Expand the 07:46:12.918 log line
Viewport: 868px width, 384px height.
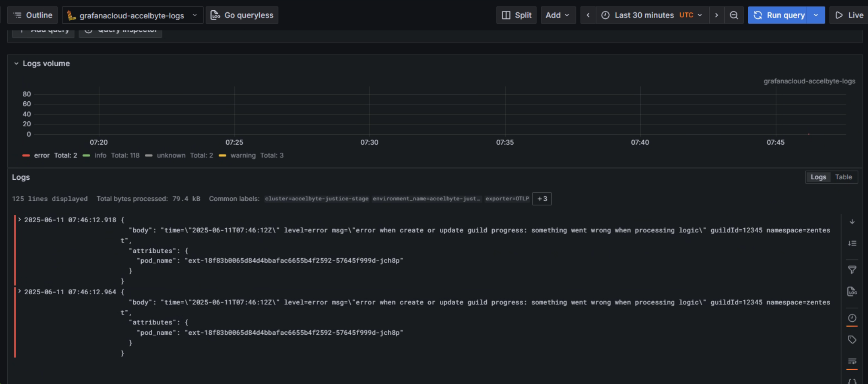[20, 219]
